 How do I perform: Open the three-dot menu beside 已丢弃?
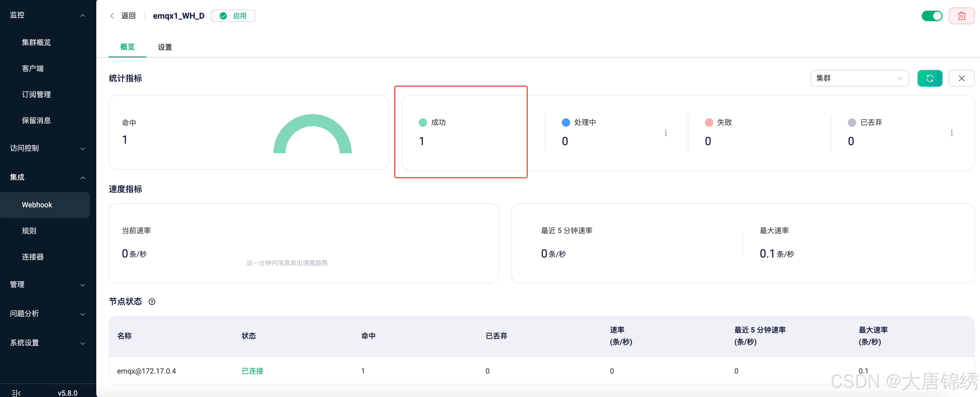(x=952, y=133)
